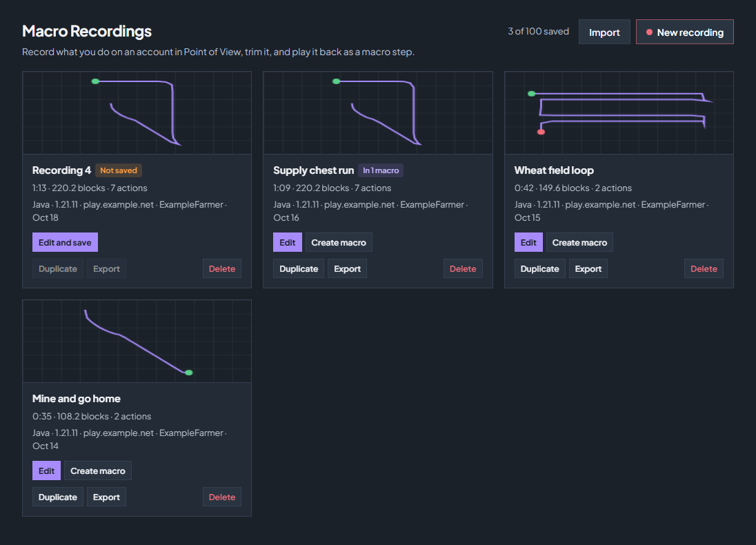Create macro from Wheat field loop
756x545 pixels.
tap(579, 242)
